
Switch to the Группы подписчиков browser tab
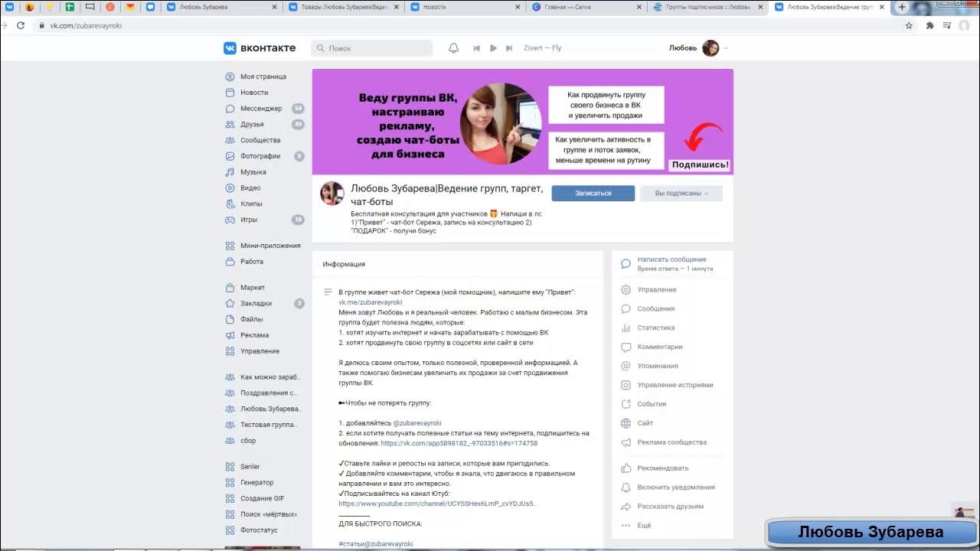coord(708,7)
